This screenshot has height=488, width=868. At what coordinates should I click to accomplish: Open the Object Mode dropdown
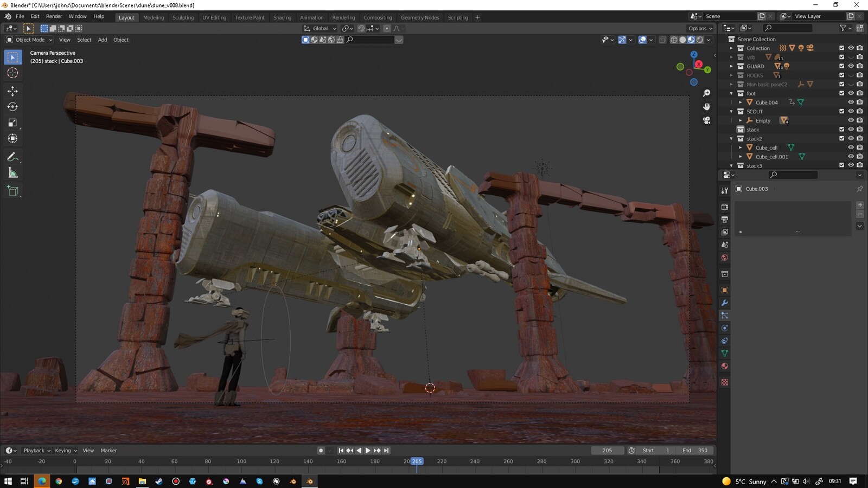point(29,40)
